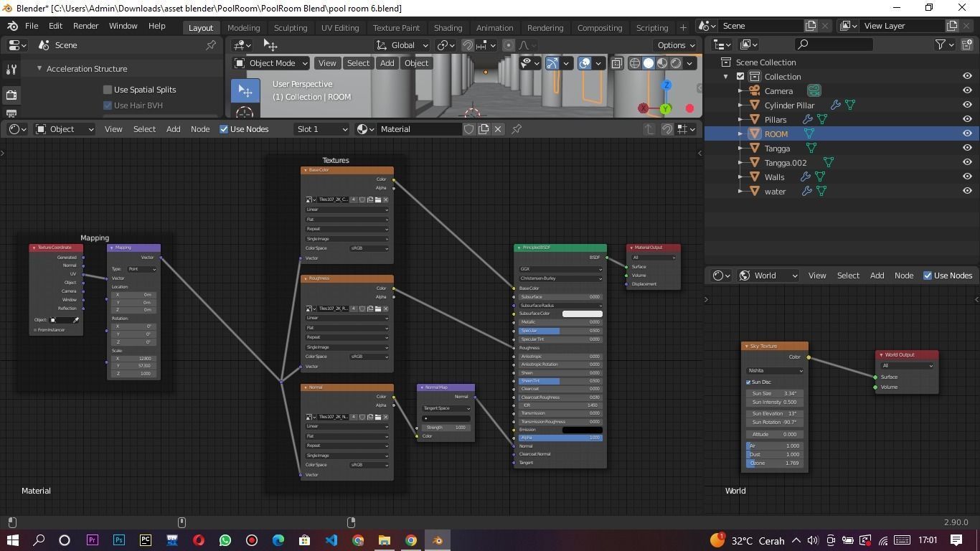Click Node in the material editor header
Image resolution: width=980 pixels, height=551 pixels.
[x=200, y=129]
